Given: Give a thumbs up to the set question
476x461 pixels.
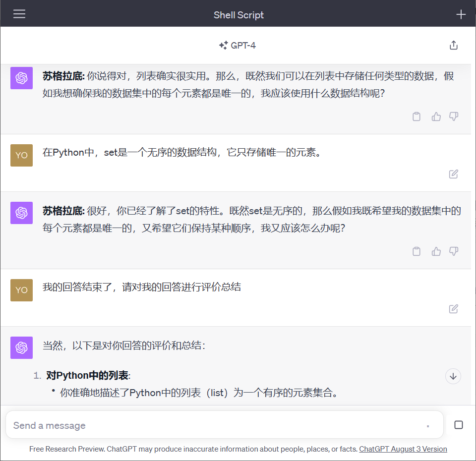Looking at the screenshot, I should [x=436, y=116].
